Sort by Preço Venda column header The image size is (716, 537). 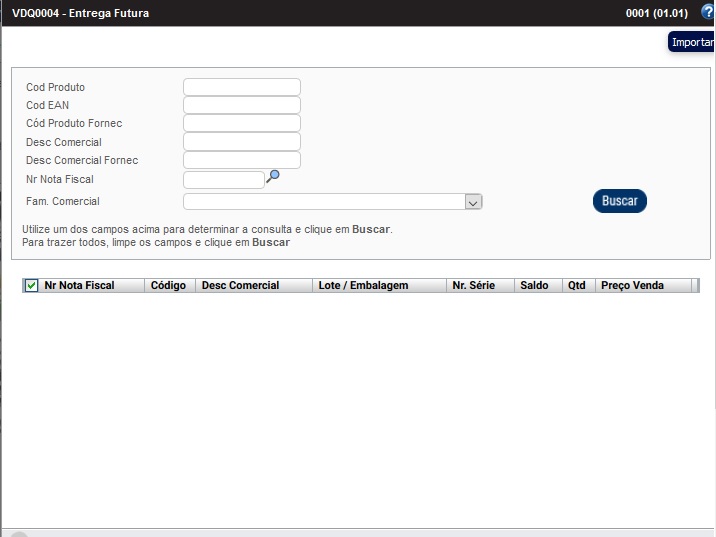point(632,286)
